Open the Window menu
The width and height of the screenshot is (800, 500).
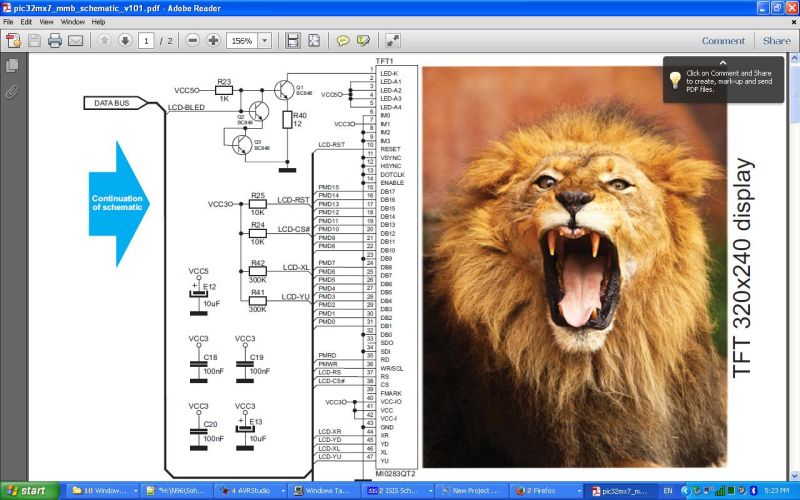[72, 22]
